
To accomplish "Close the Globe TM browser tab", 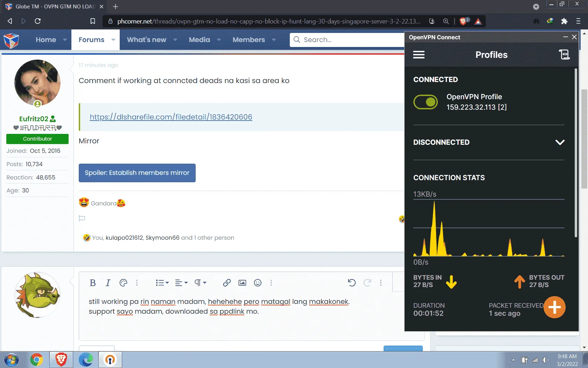I will point(101,6).
